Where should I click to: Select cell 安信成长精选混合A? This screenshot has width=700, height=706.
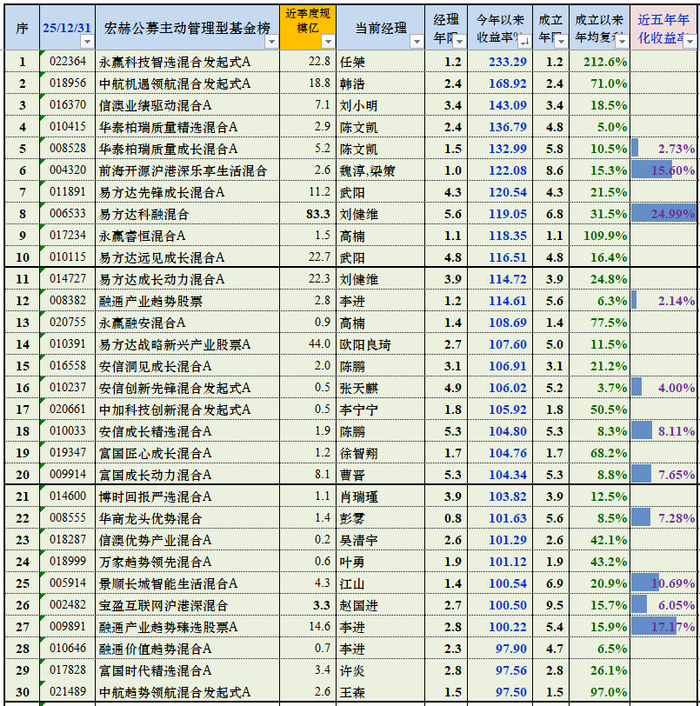188,431
